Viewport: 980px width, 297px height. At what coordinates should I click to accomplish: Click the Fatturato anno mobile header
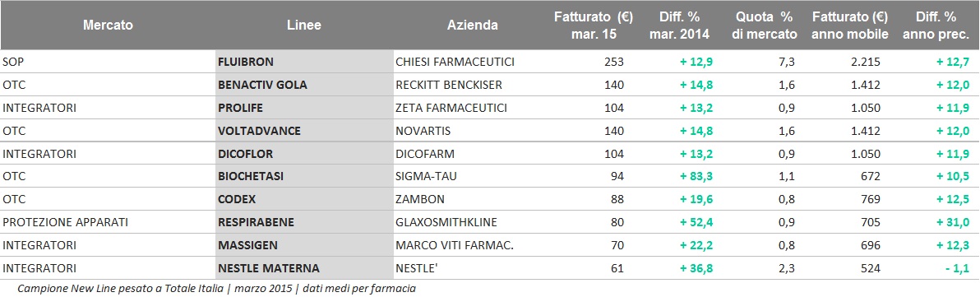[850, 26]
